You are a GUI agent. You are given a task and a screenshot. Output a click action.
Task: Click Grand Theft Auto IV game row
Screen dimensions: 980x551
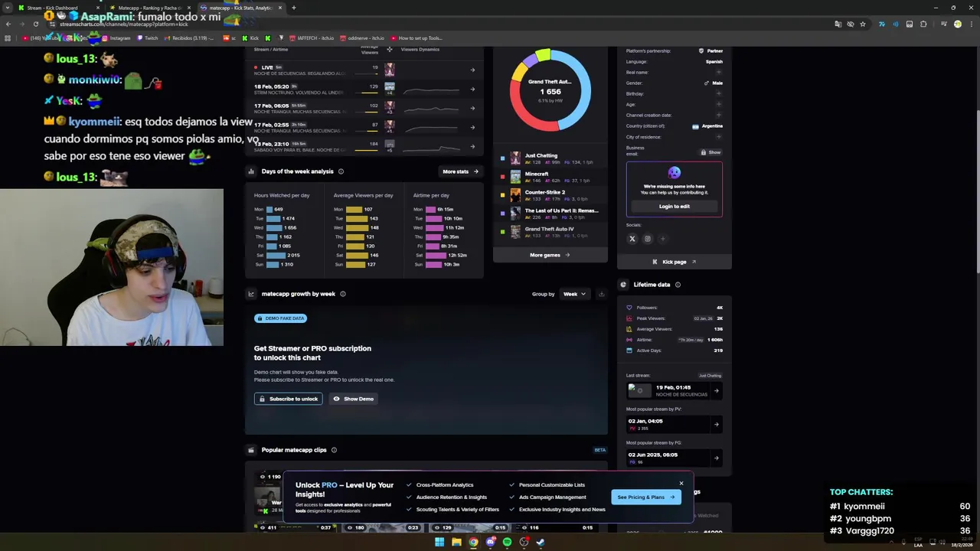click(550, 232)
